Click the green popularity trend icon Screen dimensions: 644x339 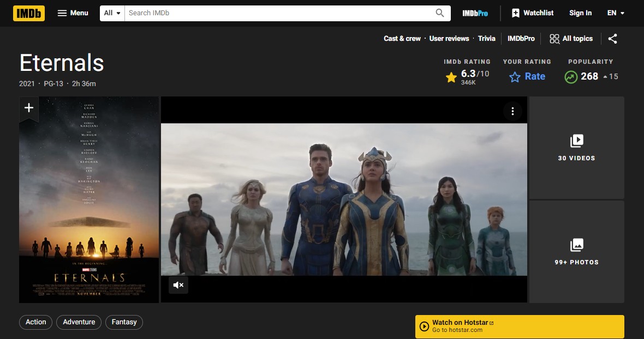(x=571, y=77)
